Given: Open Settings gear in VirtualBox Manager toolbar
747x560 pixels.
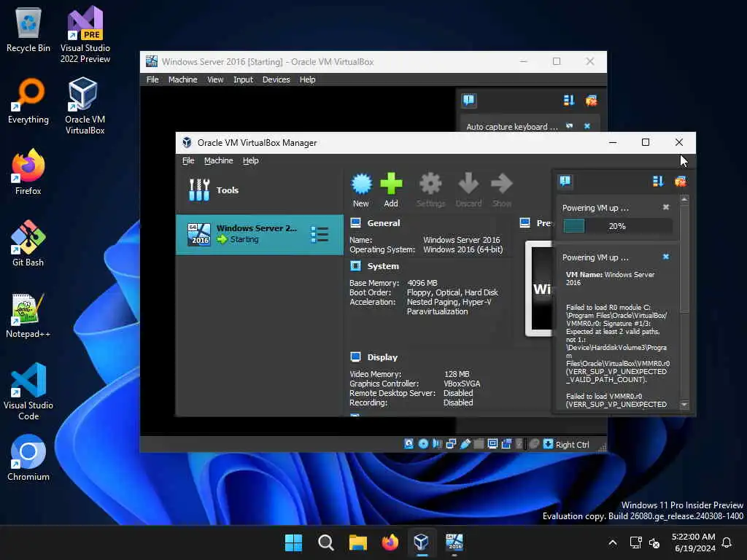Looking at the screenshot, I should pyautogui.click(x=430, y=190).
